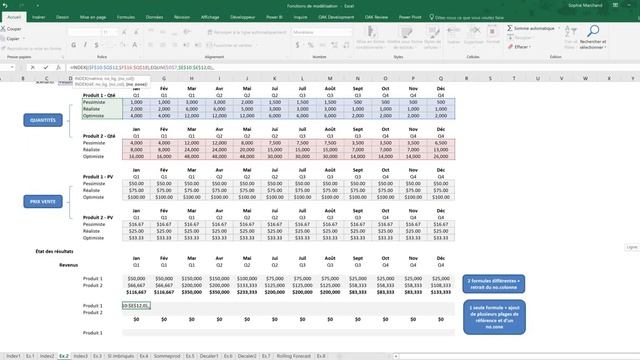This screenshot has height=360, width=640.
Task: Open the Power Pivot ribbon tab
Action: (410, 17)
